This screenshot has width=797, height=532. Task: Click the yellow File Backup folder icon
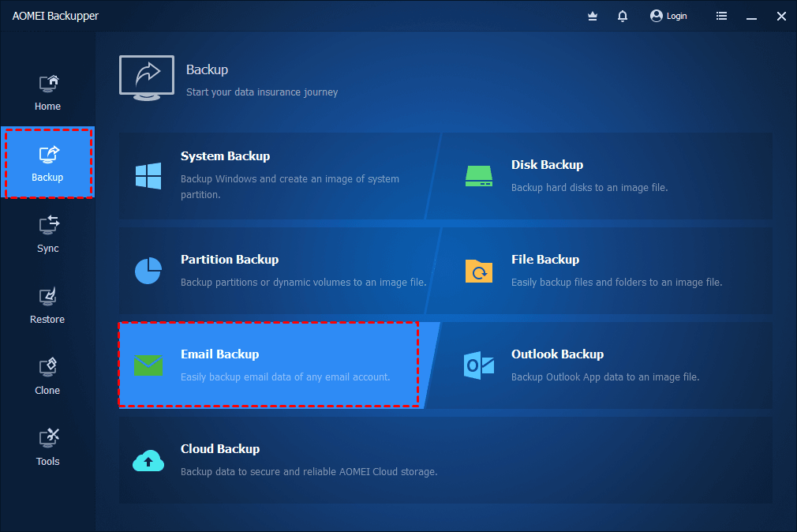[x=479, y=271]
